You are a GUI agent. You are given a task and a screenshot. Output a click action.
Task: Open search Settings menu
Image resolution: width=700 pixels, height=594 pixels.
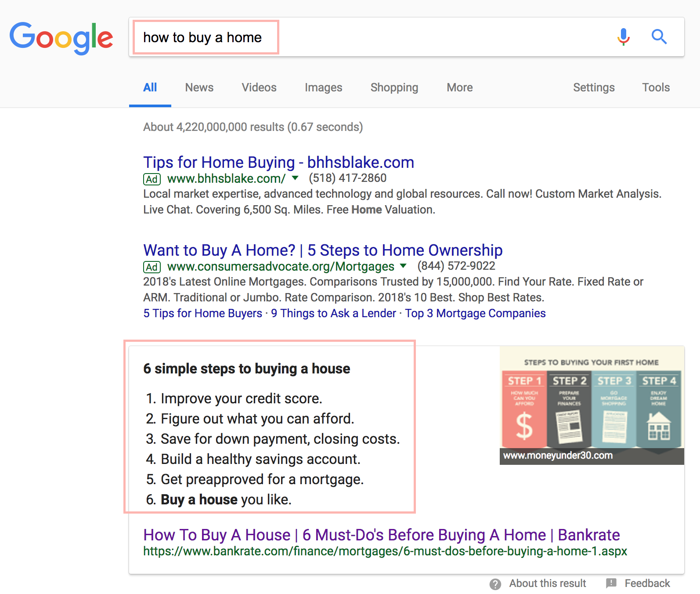click(594, 87)
